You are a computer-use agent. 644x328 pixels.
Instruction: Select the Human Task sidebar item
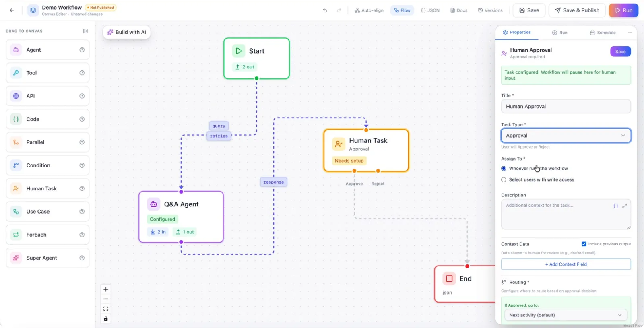point(47,188)
